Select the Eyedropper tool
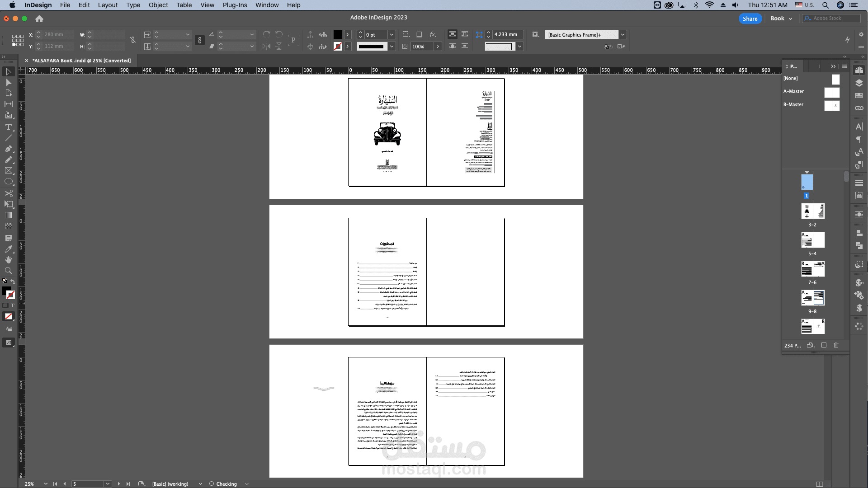 pyautogui.click(x=8, y=249)
